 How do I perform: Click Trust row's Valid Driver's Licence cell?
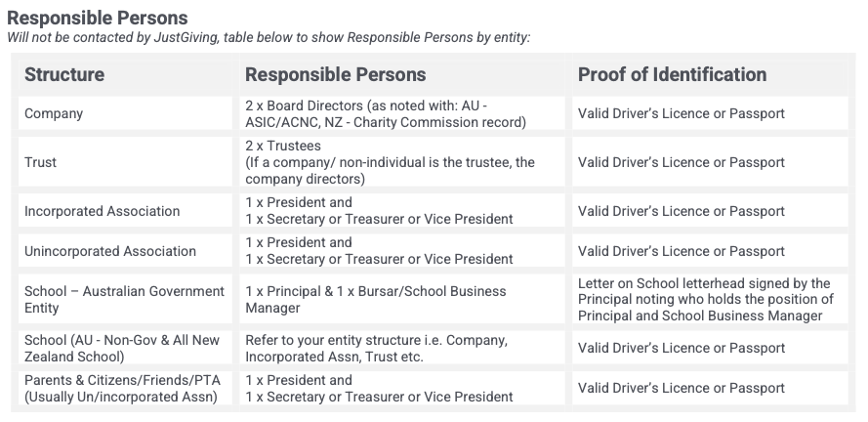(710, 162)
